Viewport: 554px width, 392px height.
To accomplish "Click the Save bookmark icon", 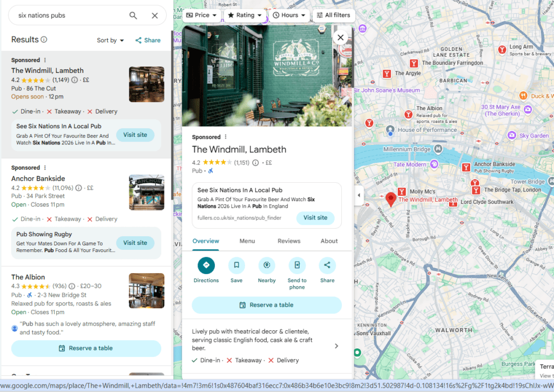I will point(236,265).
